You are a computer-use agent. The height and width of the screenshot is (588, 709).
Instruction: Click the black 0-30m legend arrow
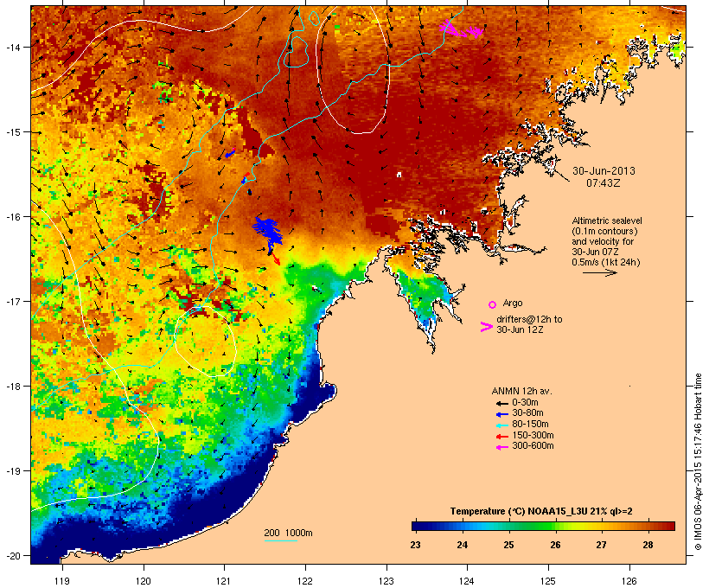click(x=501, y=403)
